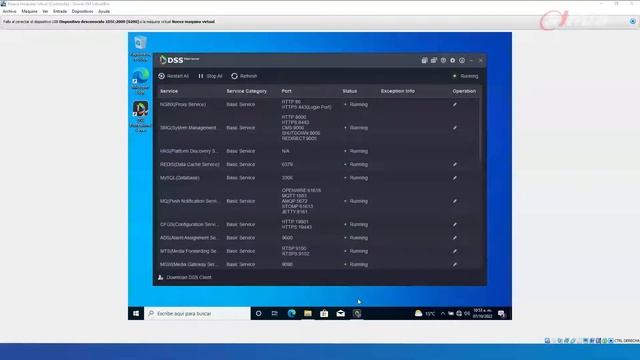This screenshot has height=360, width=640.
Task: Edit the NGINX Proxy Service ports
Action: [455, 104]
